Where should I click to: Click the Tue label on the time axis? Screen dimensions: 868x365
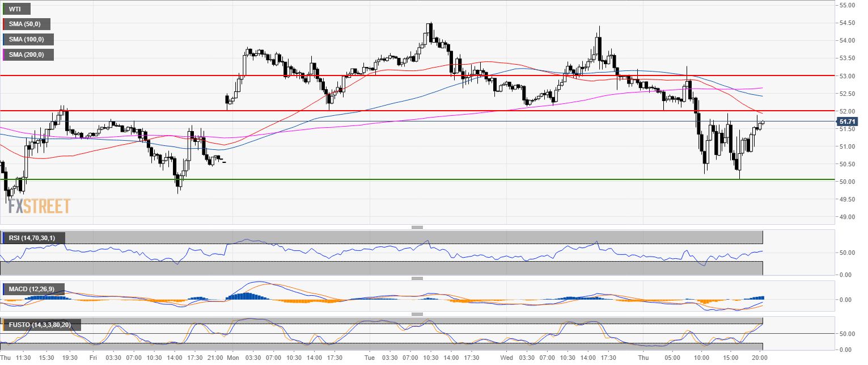pyautogui.click(x=370, y=358)
